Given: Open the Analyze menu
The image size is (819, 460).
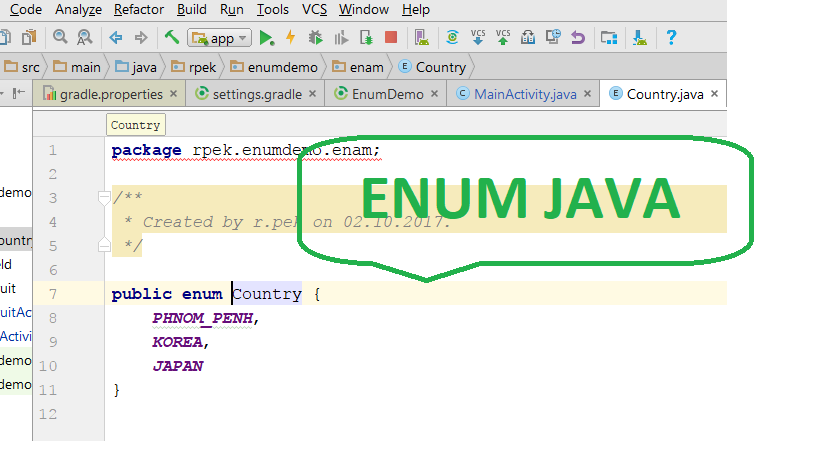Looking at the screenshot, I should tap(78, 9).
